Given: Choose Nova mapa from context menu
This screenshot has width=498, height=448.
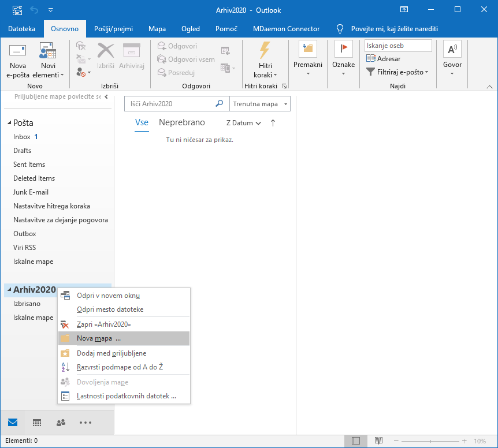Looking at the screenshot, I should pos(124,338).
